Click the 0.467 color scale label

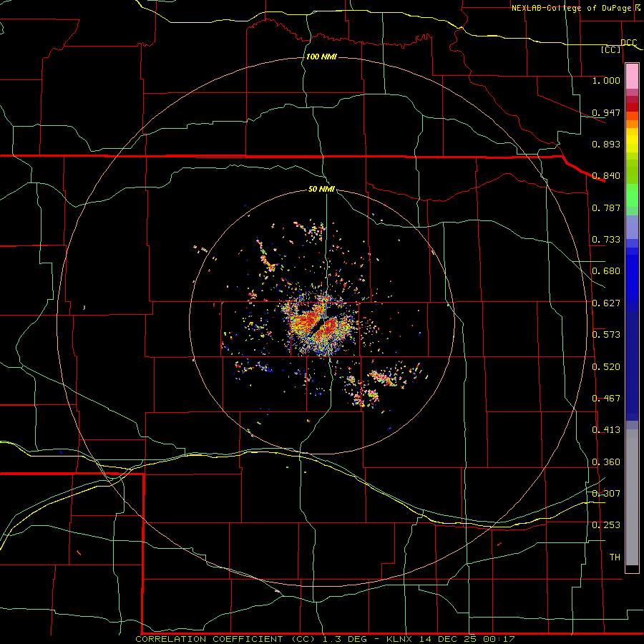pyautogui.click(x=606, y=399)
